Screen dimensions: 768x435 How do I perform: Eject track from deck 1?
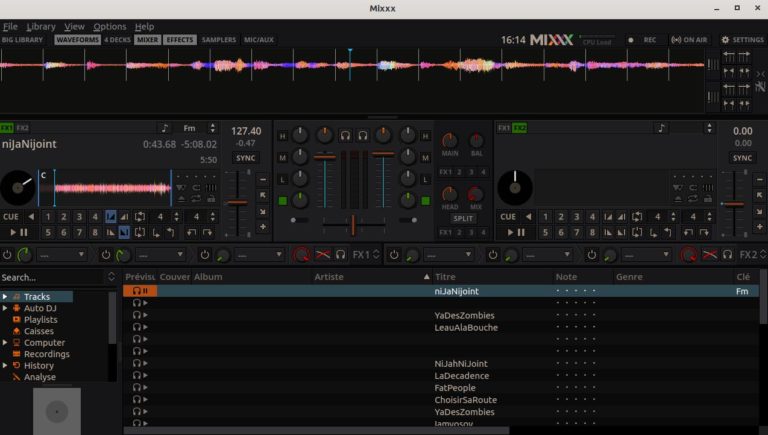(x=181, y=198)
